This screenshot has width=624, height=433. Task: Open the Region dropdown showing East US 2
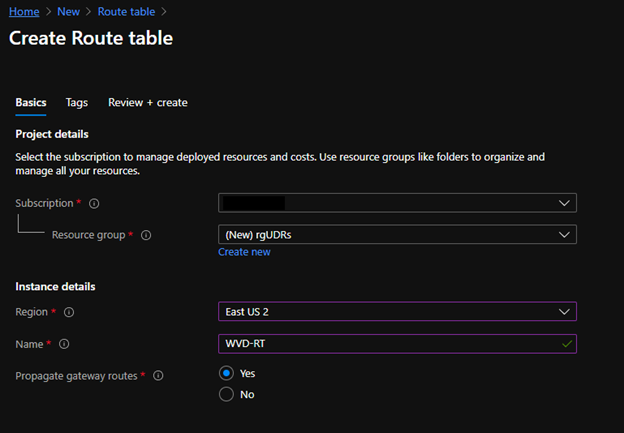[x=397, y=312]
